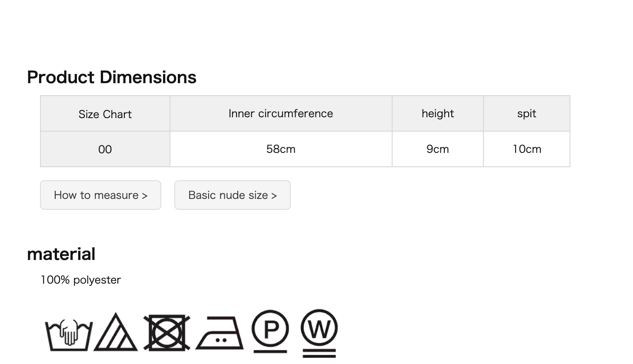Click the 58cm circumference value
The height and width of the screenshot is (364, 633).
coord(281,149)
